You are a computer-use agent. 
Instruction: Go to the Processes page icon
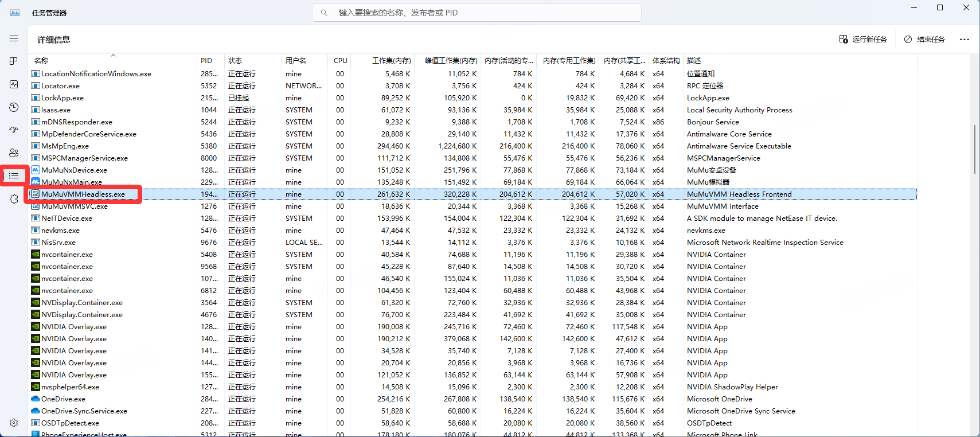point(14,61)
